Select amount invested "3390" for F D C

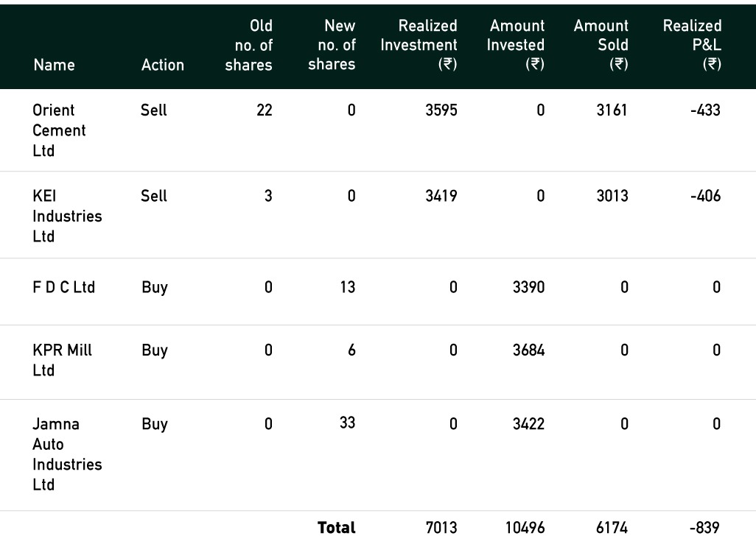(x=528, y=287)
